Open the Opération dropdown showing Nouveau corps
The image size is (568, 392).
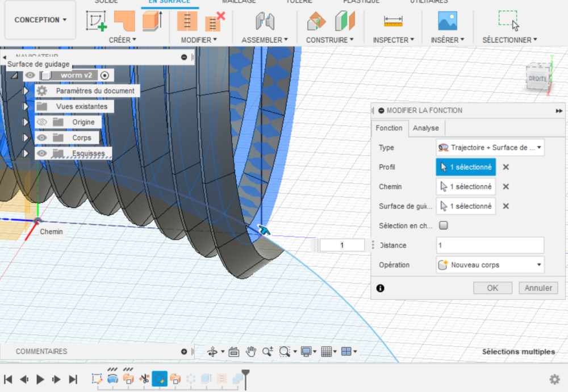[x=490, y=265]
